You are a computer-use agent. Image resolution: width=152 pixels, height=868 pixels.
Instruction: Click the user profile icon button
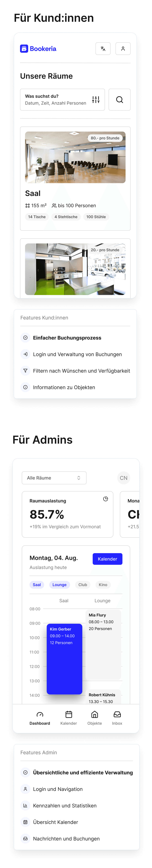(123, 48)
